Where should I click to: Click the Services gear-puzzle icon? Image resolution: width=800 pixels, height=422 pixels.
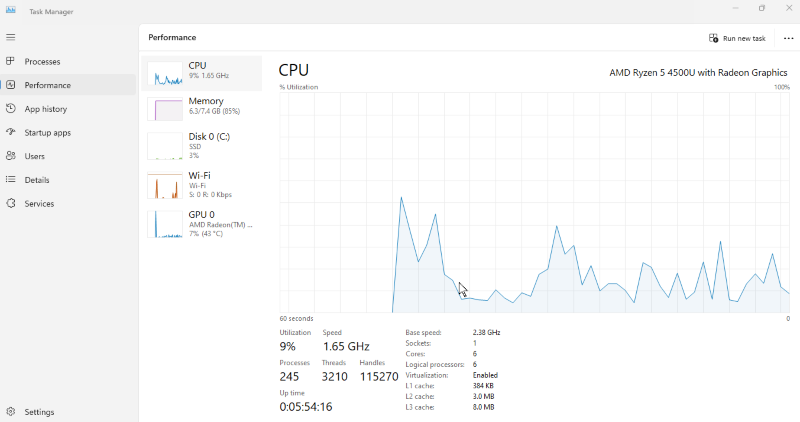[10, 203]
